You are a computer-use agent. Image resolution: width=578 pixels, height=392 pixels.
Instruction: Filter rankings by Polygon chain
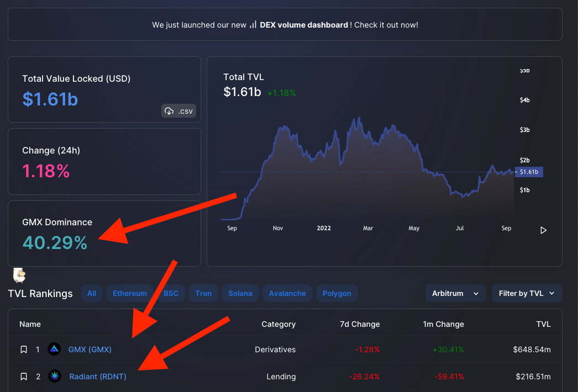coord(337,293)
